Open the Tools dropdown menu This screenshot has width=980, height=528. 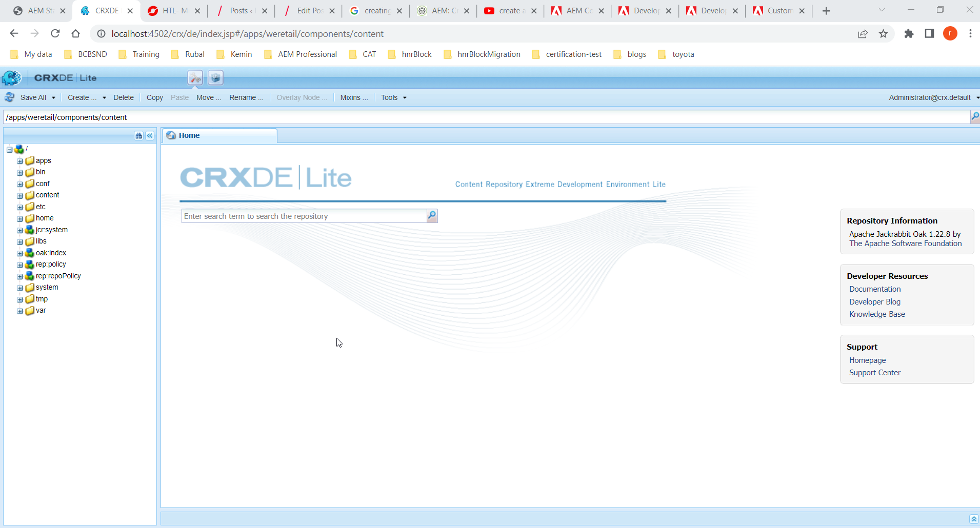click(x=393, y=97)
